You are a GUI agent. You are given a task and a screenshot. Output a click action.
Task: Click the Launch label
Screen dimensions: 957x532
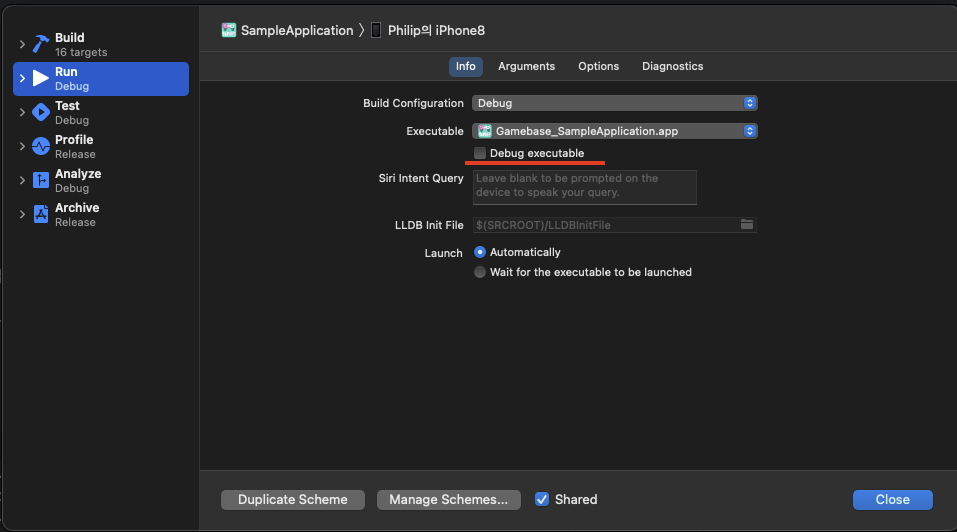click(443, 253)
